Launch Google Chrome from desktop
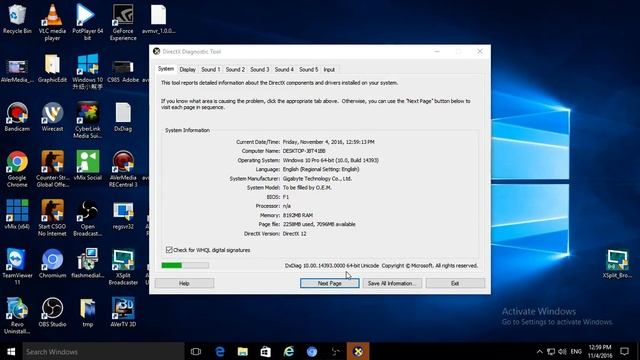 (17, 169)
